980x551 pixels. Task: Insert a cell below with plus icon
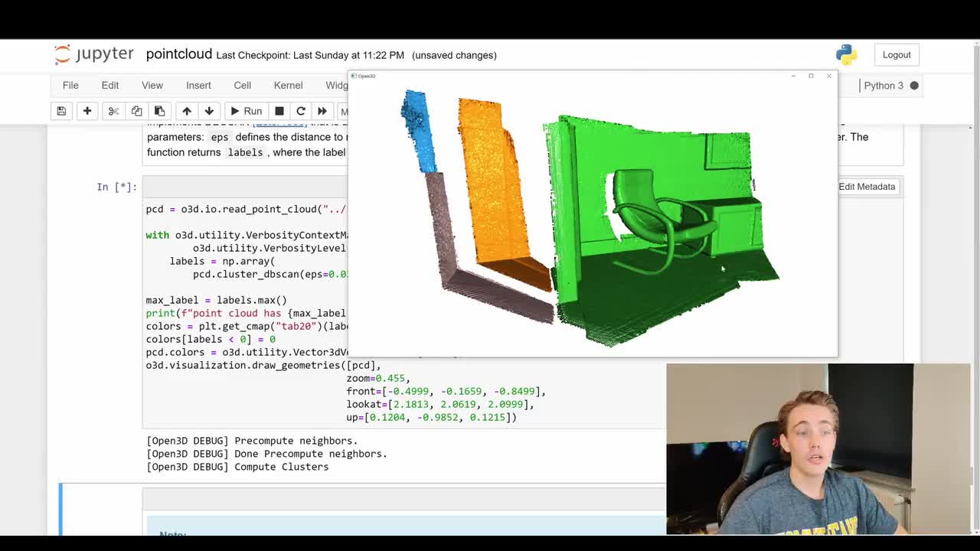[87, 111]
